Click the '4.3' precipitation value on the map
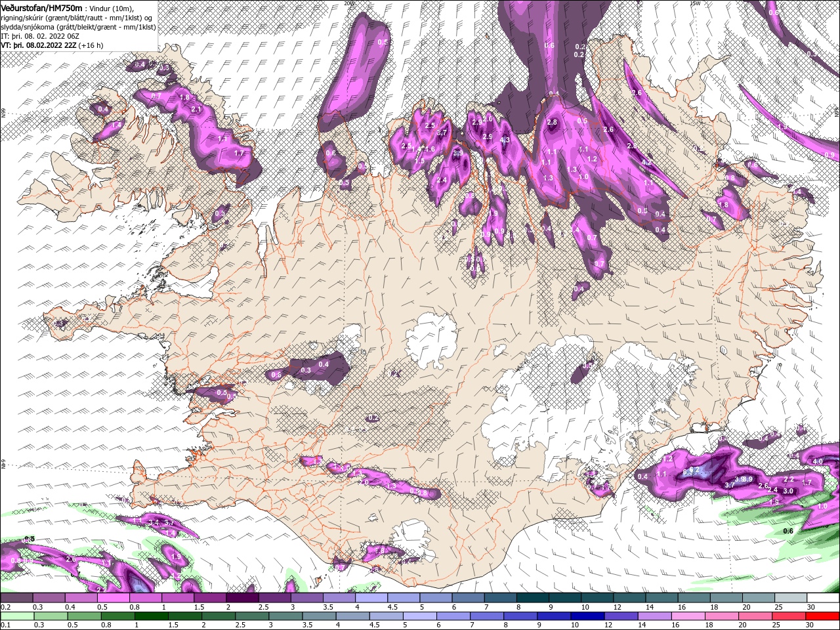Screen dimensions: 840x630 [x=505, y=140]
